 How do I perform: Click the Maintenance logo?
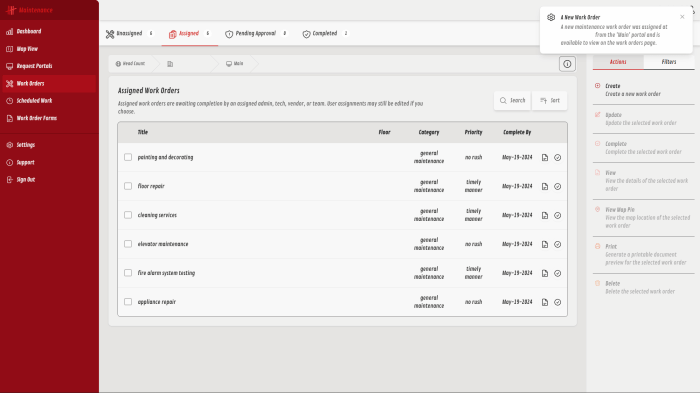30,10
